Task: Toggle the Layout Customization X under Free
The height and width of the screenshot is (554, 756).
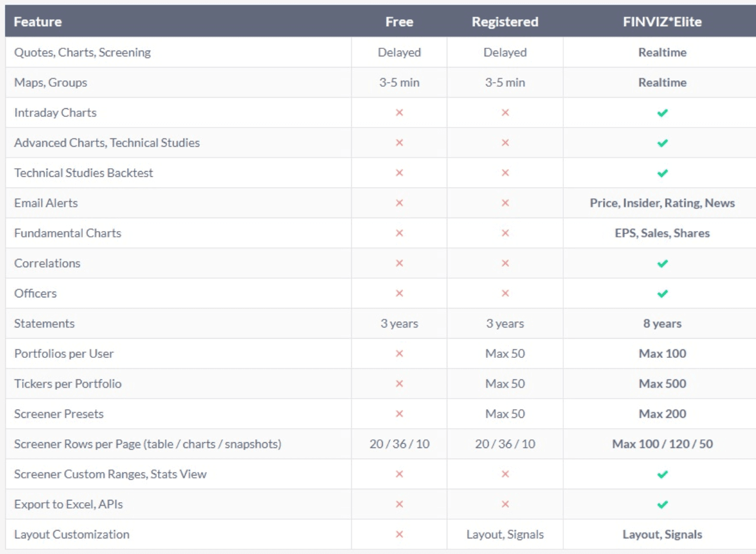Action: pyautogui.click(x=399, y=534)
